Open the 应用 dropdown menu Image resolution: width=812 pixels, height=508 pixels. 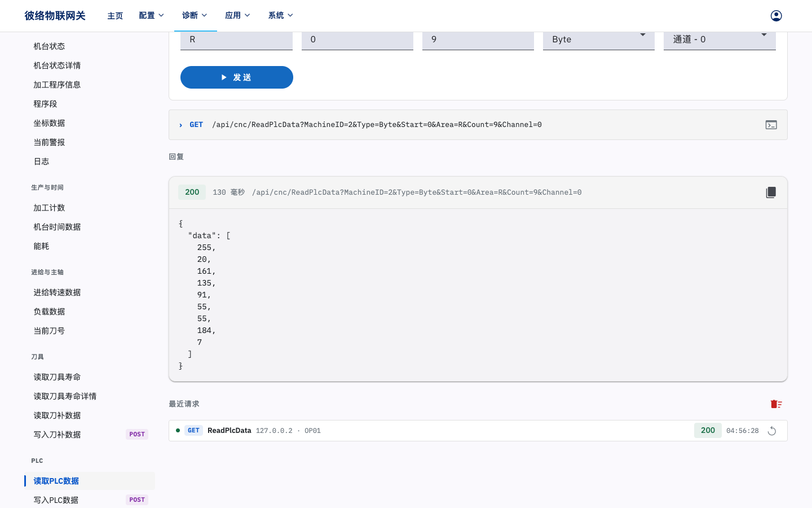237,15
